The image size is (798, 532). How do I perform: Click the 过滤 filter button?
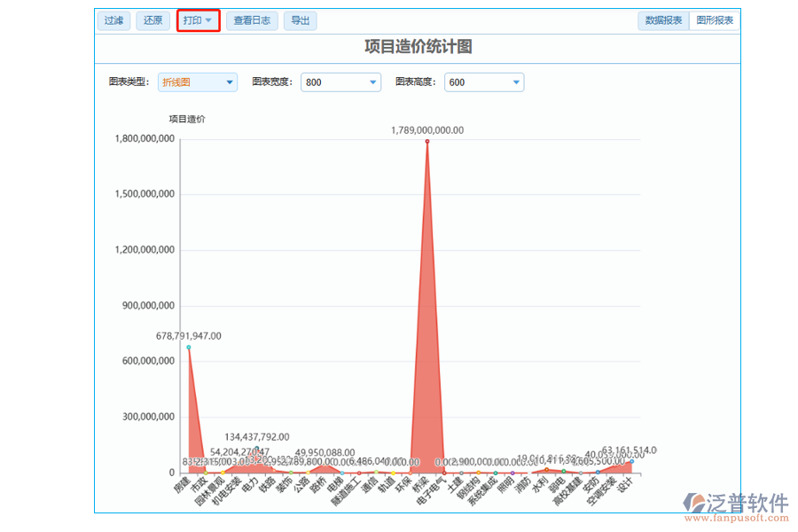pos(113,20)
